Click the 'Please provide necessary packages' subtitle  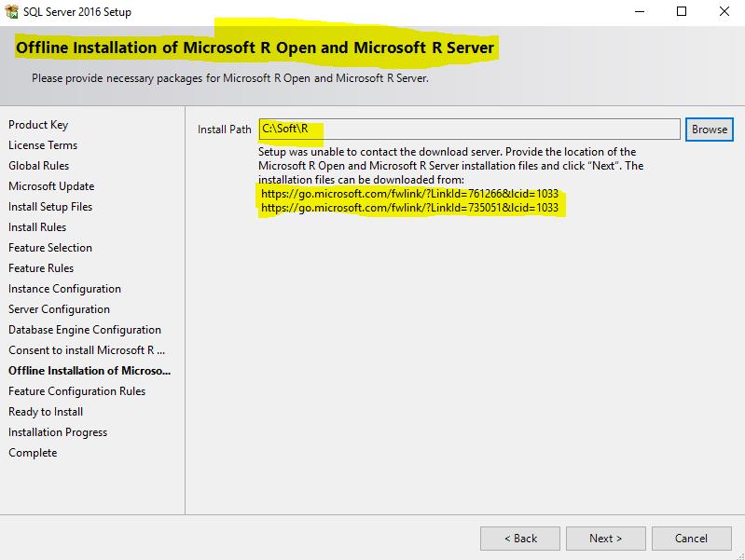pos(230,78)
